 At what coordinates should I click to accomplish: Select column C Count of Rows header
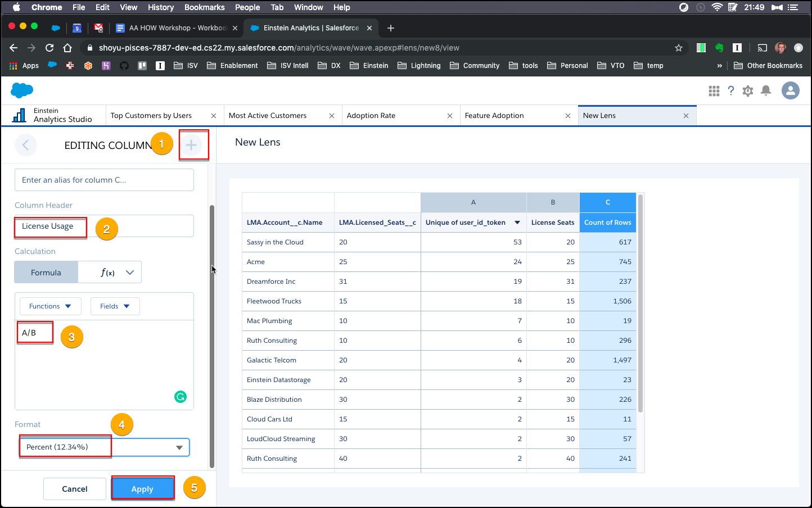[x=608, y=223]
